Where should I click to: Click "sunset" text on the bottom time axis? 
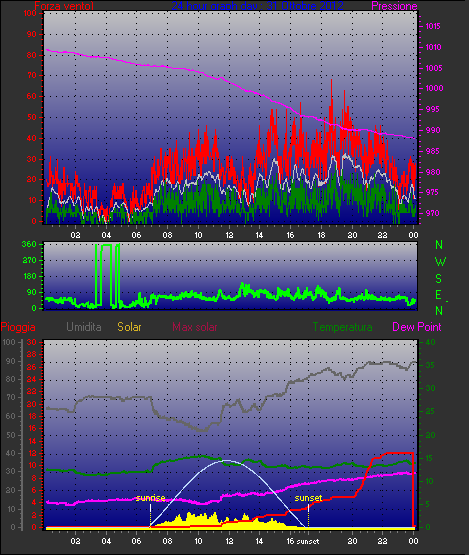(x=308, y=542)
